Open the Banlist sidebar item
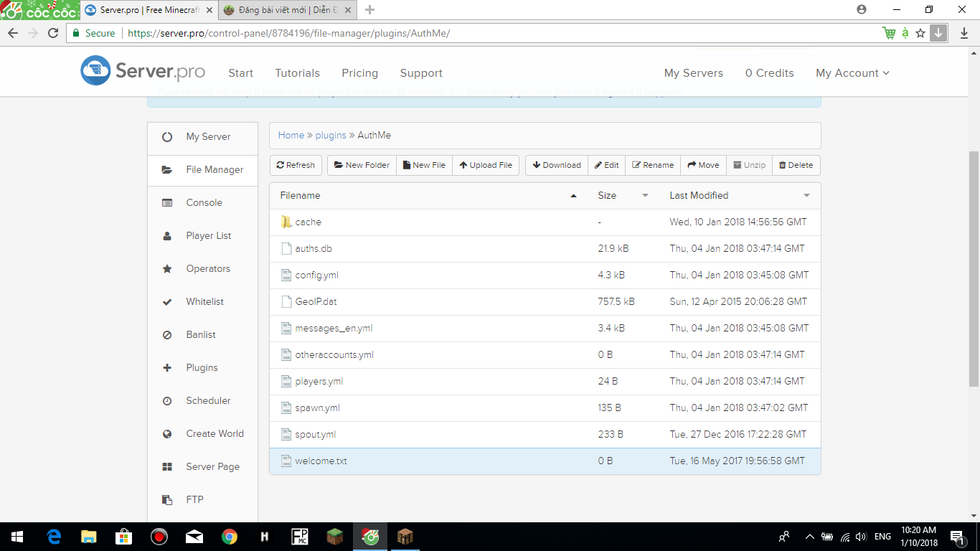This screenshot has height=551, width=980. coord(200,335)
